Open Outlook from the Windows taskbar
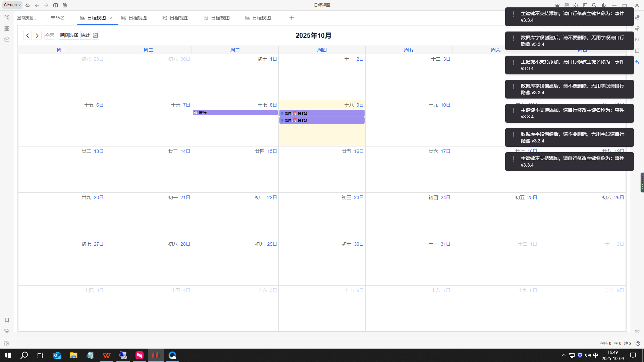644x362 pixels. [57, 355]
